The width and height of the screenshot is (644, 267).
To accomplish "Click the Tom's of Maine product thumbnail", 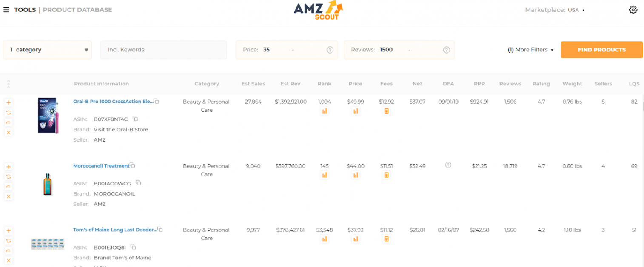I will [x=48, y=244].
